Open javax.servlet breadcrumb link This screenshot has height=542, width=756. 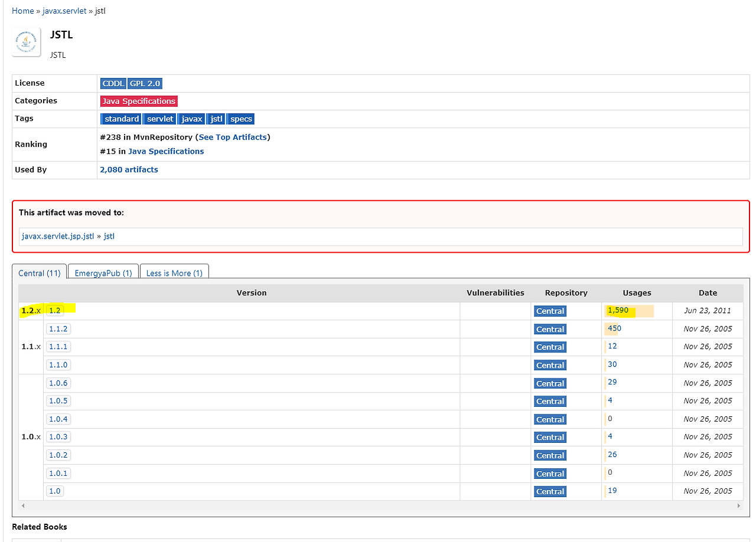64,11
